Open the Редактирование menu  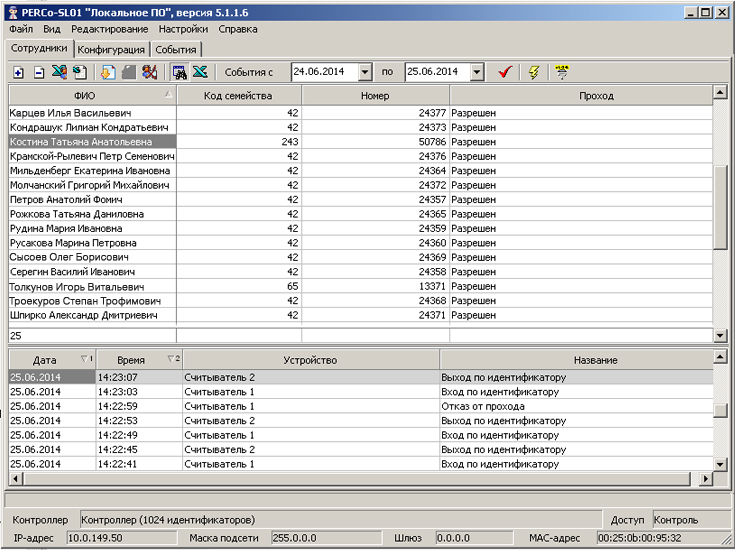(x=110, y=30)
